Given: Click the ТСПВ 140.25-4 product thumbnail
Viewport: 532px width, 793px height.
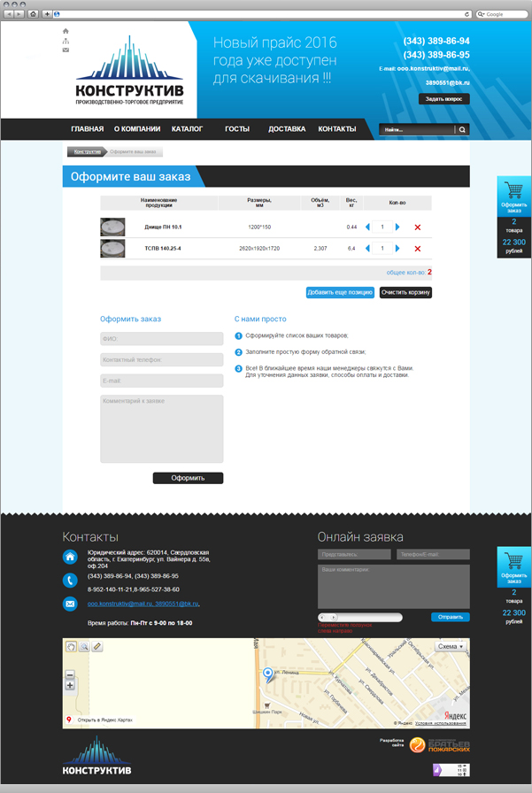Looking at the screenshot, I should [x=112, y=249].
